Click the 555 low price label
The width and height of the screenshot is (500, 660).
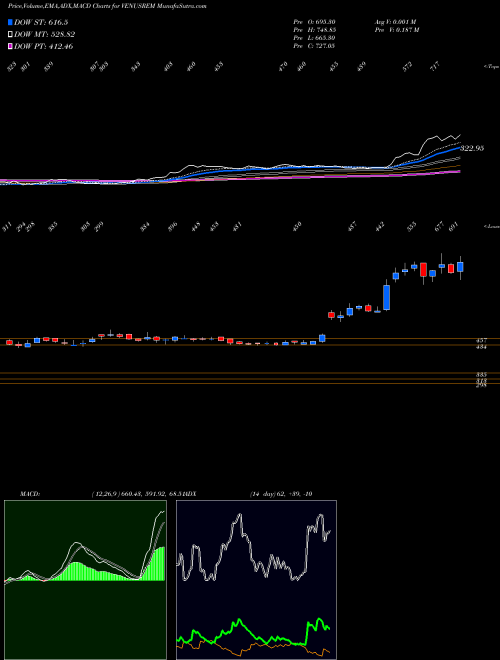point(412,227)
